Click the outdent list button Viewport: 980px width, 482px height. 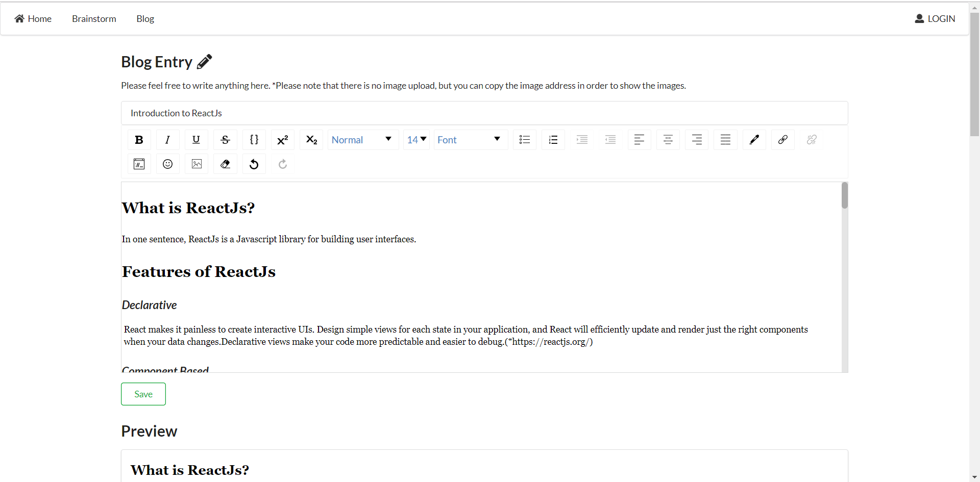tap(610, 140)
